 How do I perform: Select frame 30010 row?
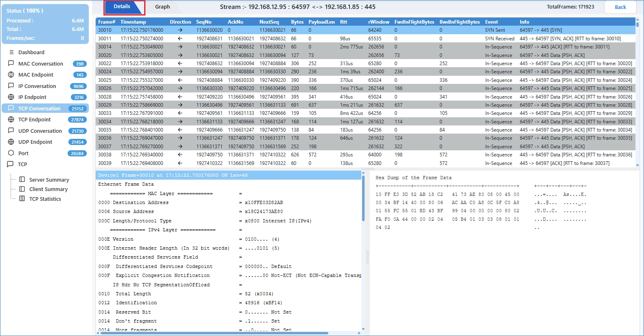click(365, 30)
